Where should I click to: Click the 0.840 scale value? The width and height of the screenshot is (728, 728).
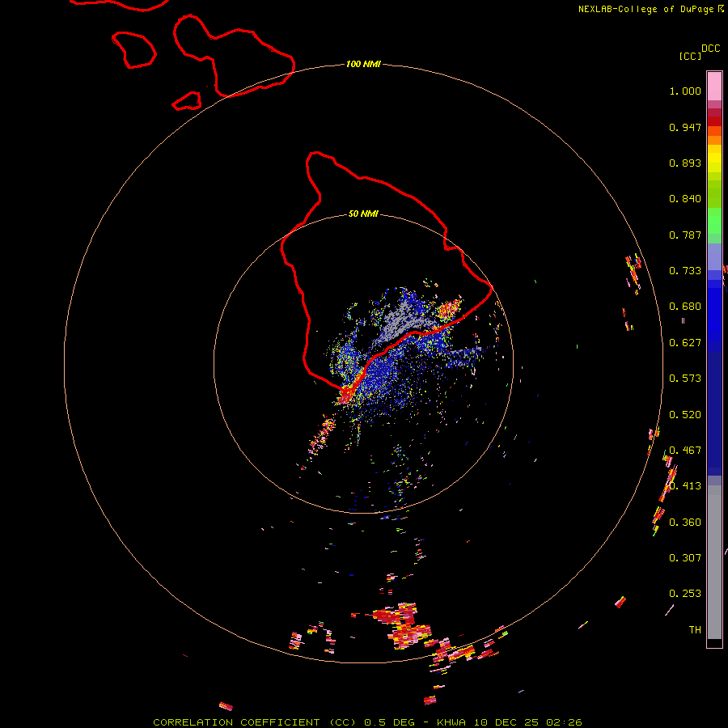(x=685, y=199)
